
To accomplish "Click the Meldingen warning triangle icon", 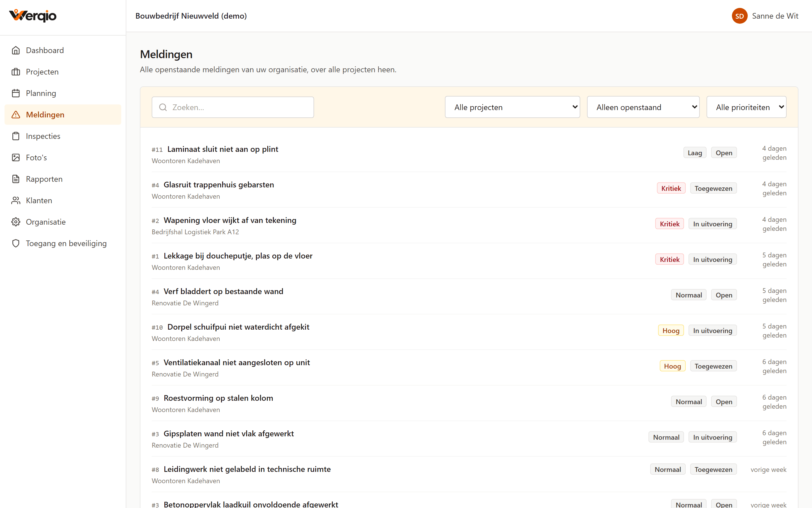I will point(16,115).
